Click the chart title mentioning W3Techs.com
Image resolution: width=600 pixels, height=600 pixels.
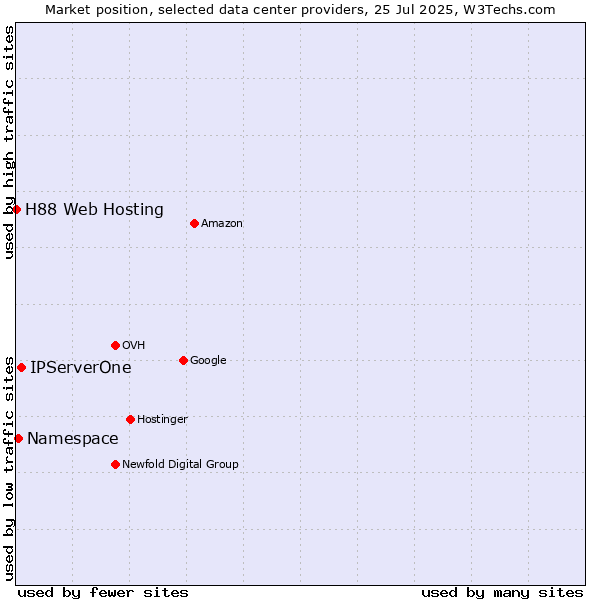pyautogui.click(x=300, y=10)
